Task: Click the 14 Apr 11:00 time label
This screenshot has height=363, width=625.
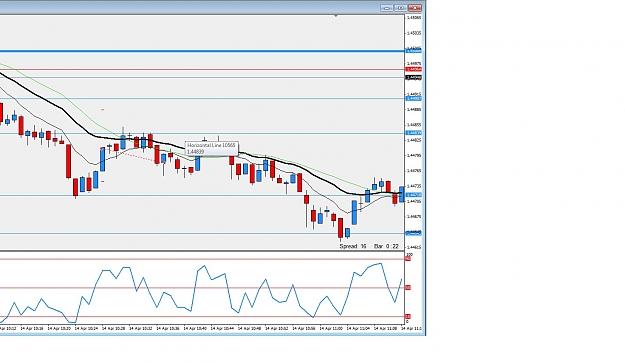Action: click(331, 329)
